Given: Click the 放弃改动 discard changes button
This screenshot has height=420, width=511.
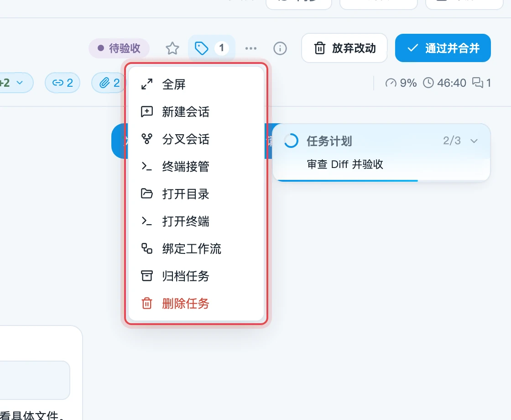Looking at the screenshot, I should [344, 48].
